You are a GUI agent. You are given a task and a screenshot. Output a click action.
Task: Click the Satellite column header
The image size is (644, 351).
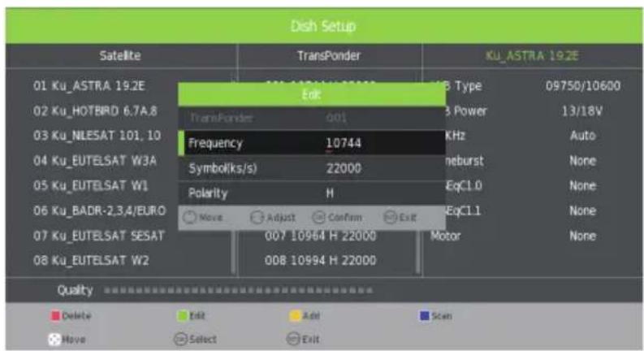point(120,55)
